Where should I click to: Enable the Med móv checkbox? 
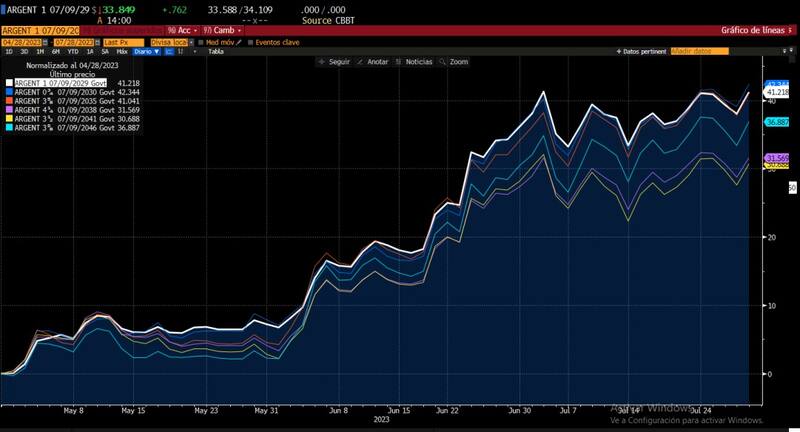click(x=201, y=42)
